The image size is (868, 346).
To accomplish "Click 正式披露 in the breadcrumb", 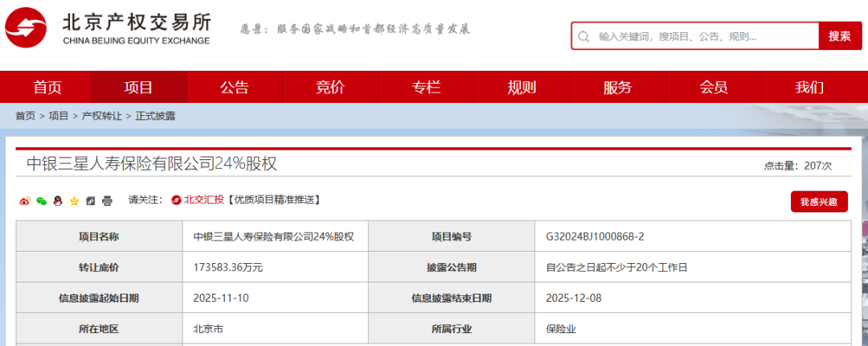I will point(156,116).
